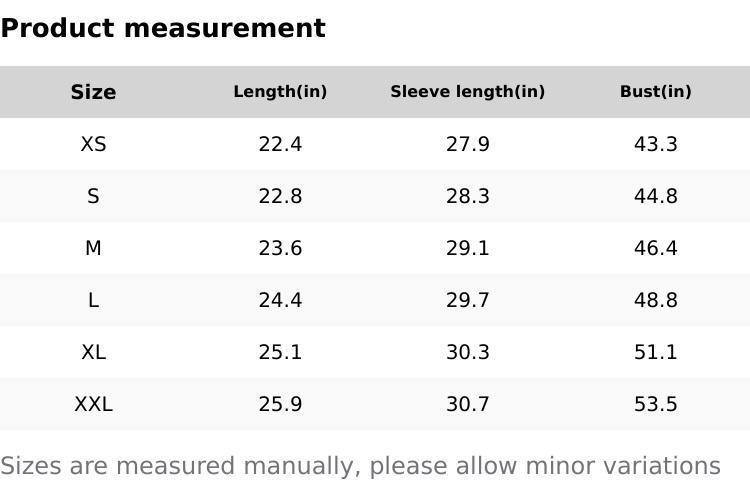Select the XXL size row label

(x=93, y=404)
